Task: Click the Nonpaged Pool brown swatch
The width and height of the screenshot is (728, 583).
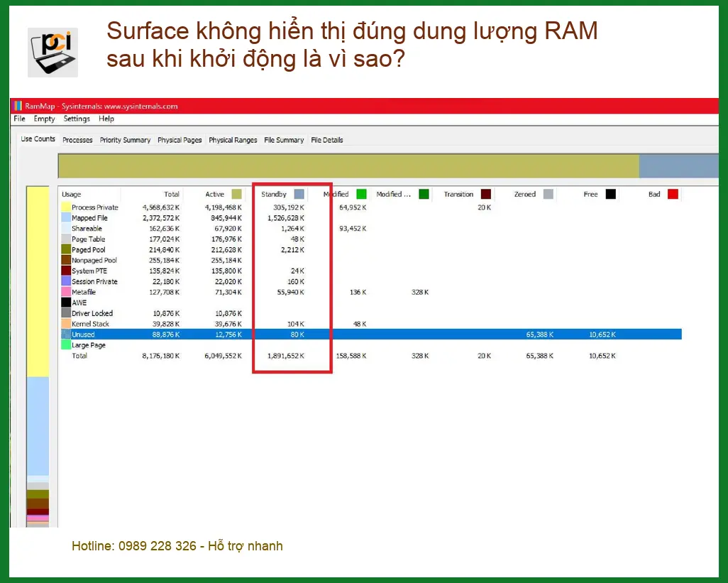Action: tap(66, 260)
